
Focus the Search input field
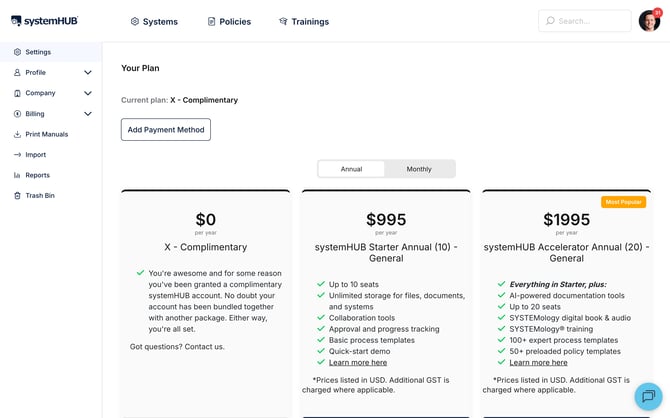pyautogui.click(x=585, y=21)
